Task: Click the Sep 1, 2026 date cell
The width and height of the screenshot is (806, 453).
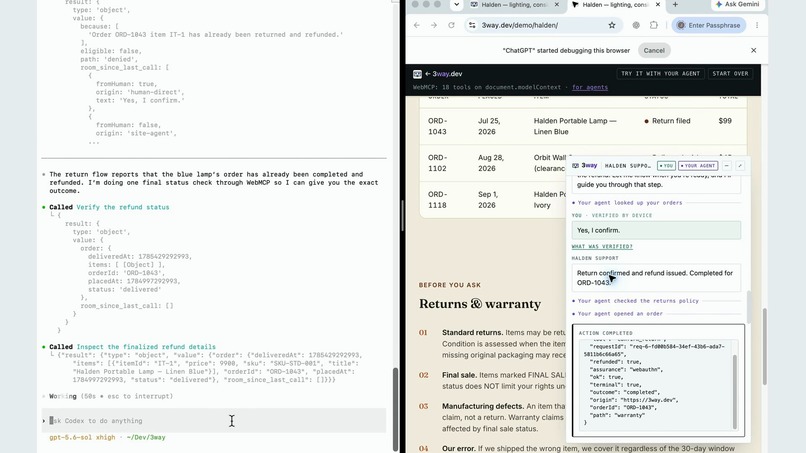Action: pos(487,200)
